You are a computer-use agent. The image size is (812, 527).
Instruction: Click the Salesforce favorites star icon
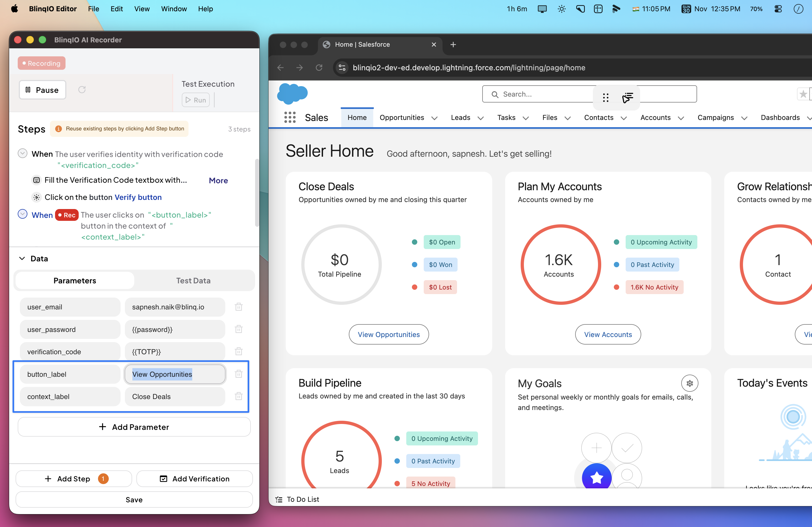(803, 94)
